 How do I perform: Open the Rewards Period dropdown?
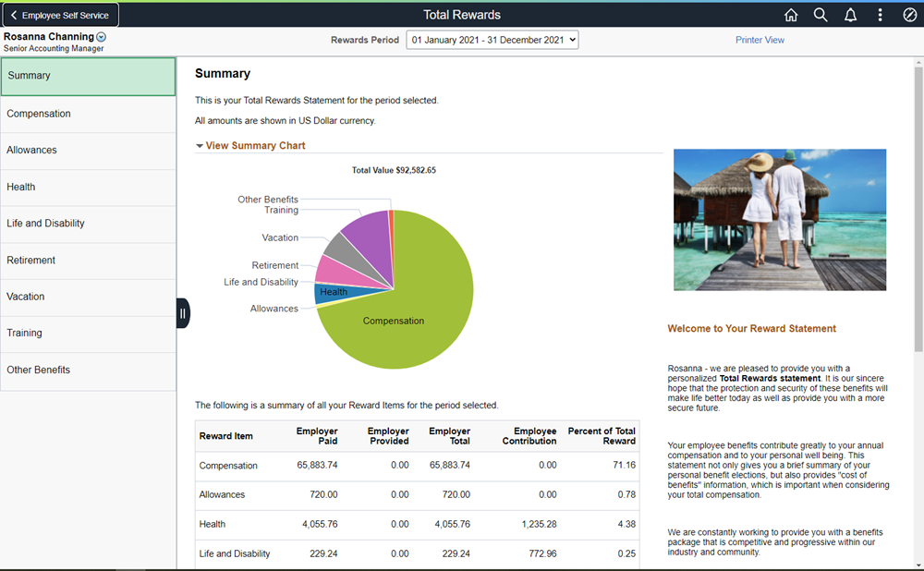(492, 40)
